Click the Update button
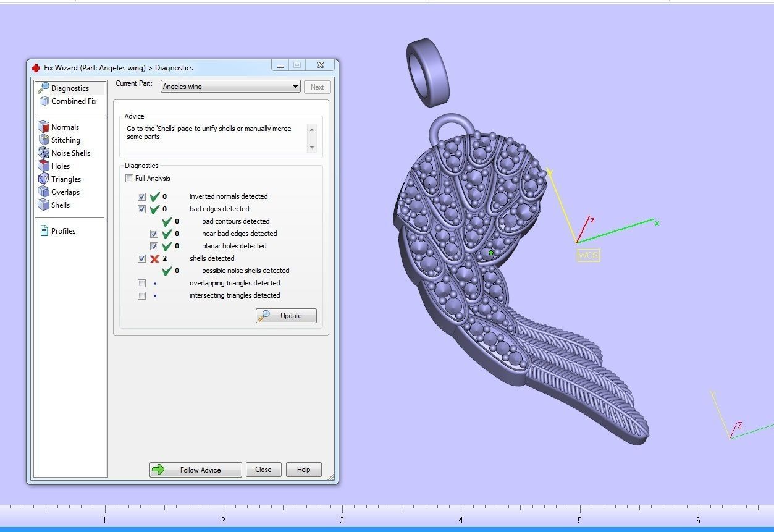Image resolution: width=774 pixels, height=532 pixels. (286, 316)
